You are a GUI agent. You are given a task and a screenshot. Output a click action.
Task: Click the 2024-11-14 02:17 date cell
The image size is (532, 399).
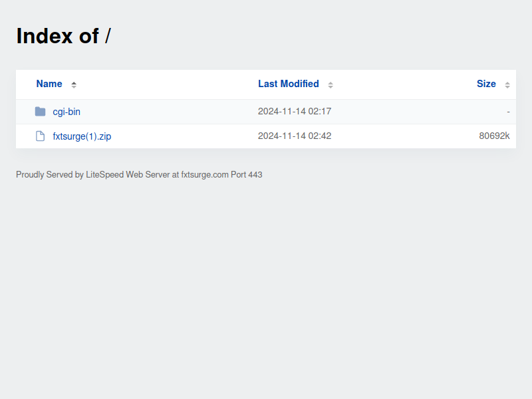tap(295, 112)
